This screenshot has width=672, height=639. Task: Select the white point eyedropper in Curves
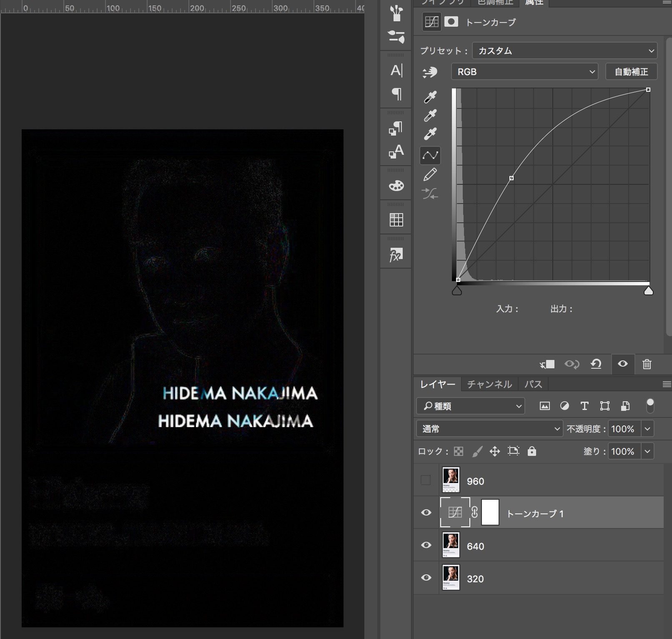coord(430,134)
